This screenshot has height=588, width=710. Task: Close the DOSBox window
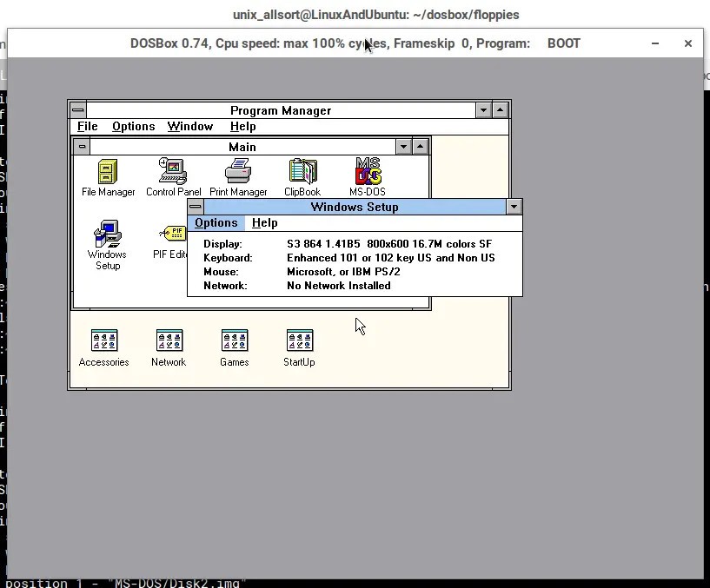point(687,43)
